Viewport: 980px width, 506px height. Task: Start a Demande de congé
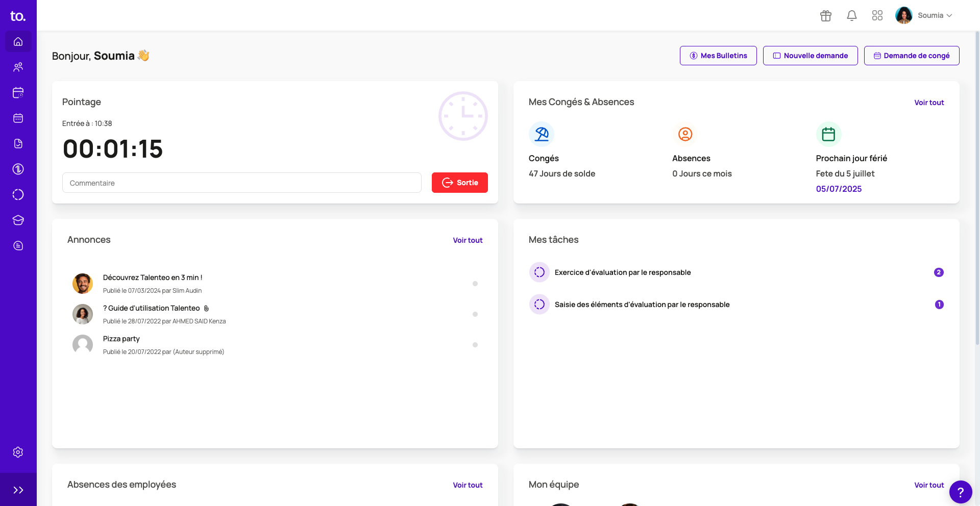(x=911, y=56)
